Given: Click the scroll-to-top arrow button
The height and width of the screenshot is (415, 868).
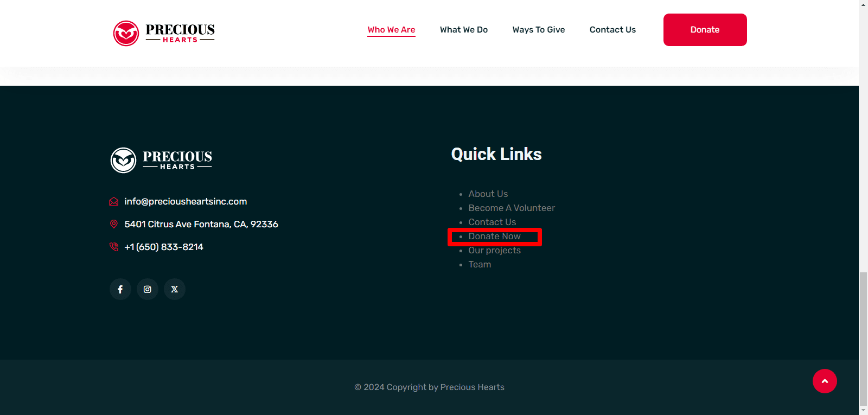Looking at the screenshot, I should [x=825, y=381].
